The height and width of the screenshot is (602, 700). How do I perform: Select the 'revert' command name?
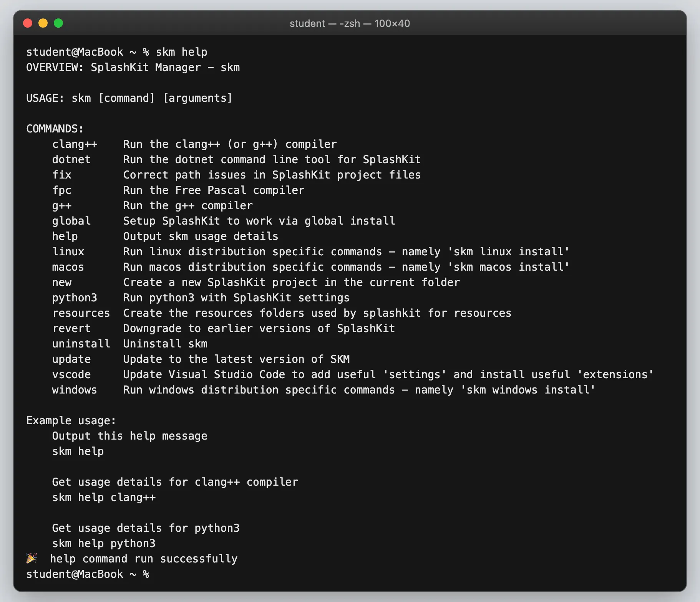coord(71,329)
